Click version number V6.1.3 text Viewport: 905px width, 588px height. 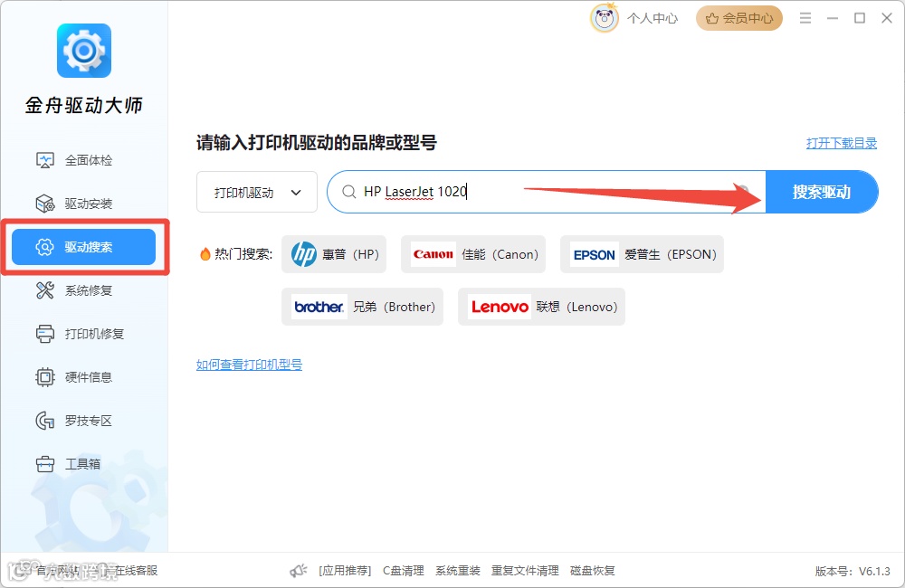853,572
